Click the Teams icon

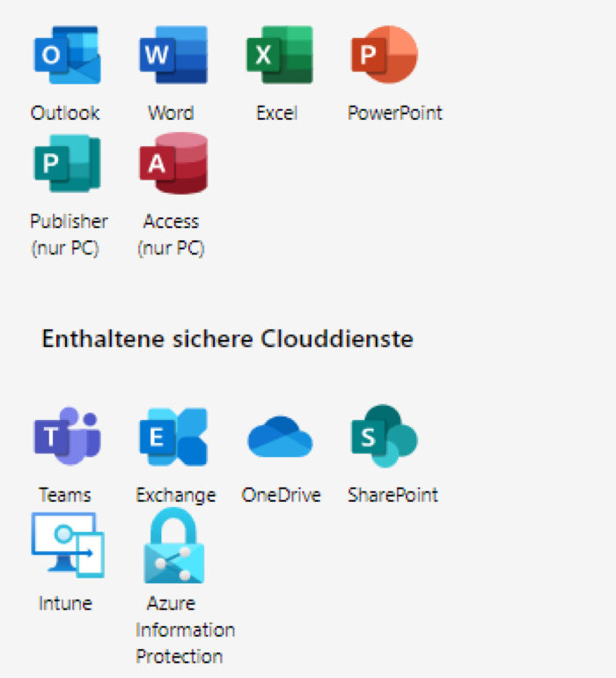[68, 436]
